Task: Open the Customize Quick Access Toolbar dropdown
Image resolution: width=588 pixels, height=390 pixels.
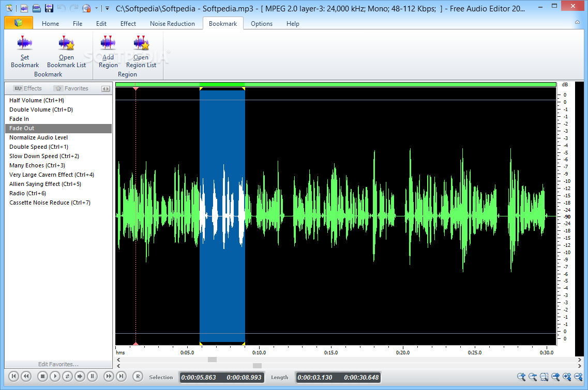Action: coord(107,8)
